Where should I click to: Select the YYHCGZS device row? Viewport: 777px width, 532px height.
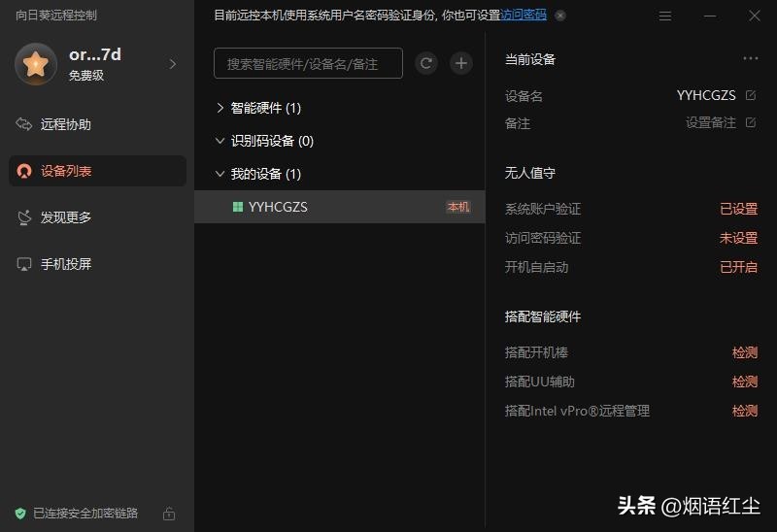(339, 207)
